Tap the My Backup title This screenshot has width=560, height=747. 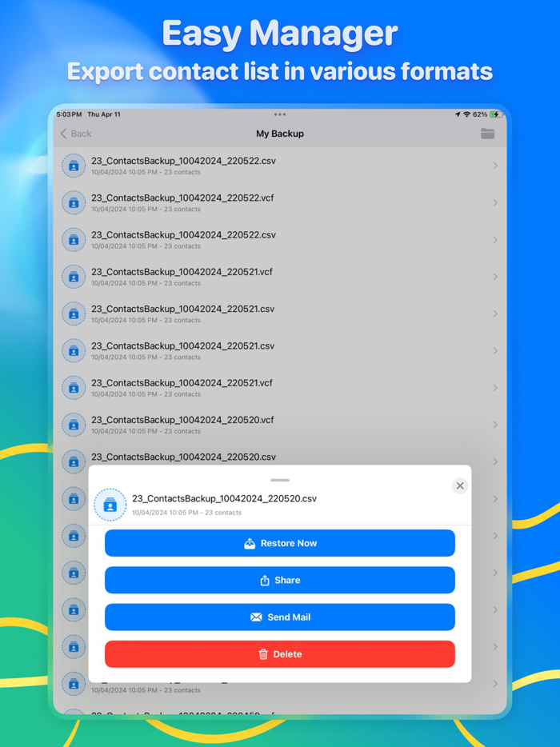coord(280,134)
